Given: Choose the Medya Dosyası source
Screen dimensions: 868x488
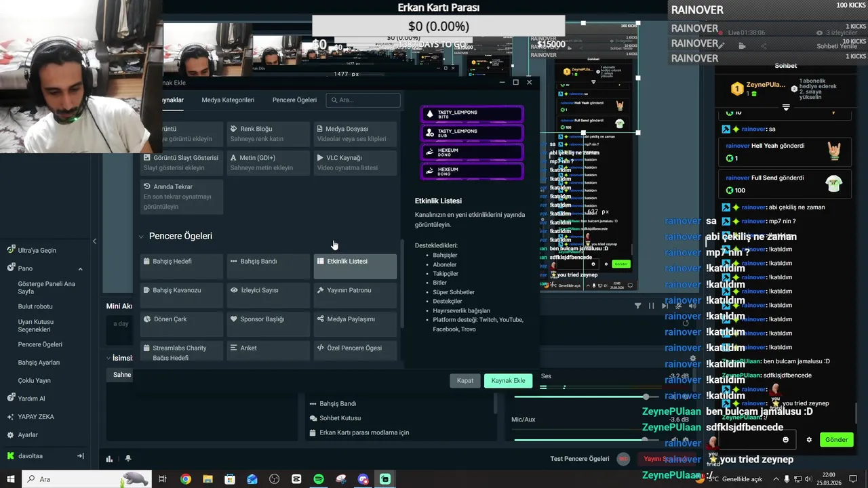Looking at the screenshot, I should pos(355,134).
